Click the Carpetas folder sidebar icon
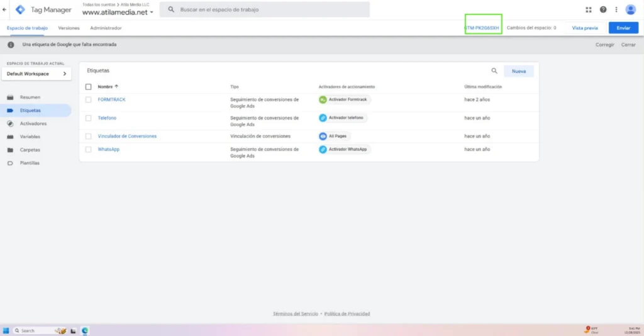This screenshot has width=644, height=336. click(10, 150)
